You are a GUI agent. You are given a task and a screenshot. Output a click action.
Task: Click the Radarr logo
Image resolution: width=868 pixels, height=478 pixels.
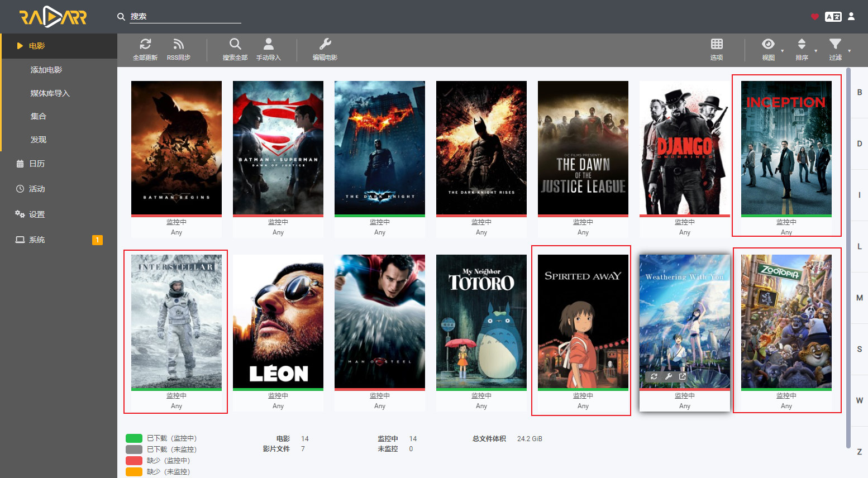[53, 17]
